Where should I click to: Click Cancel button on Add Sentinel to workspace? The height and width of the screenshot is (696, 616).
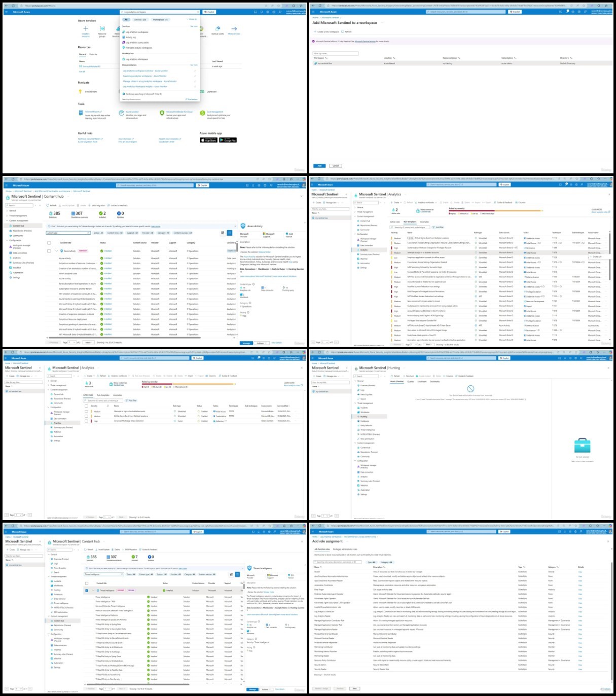click(336, 166)
